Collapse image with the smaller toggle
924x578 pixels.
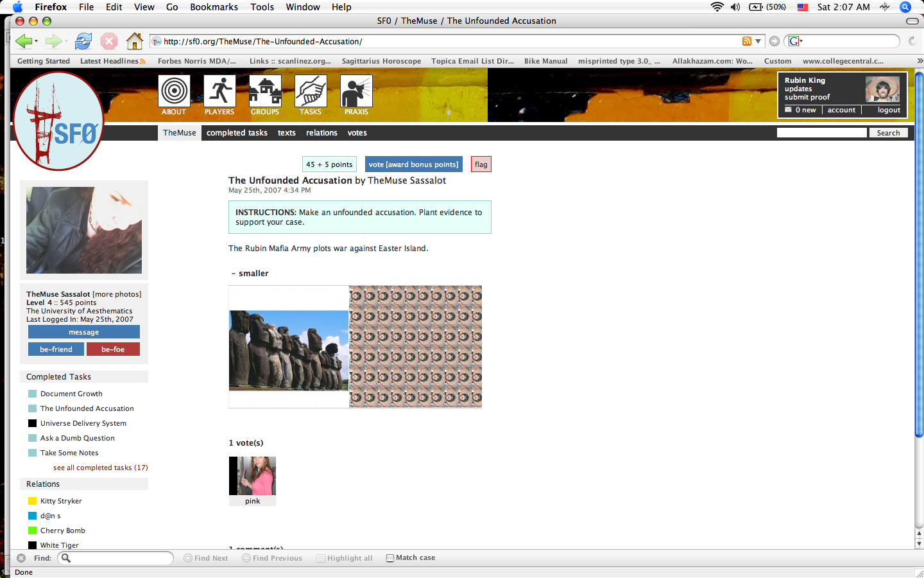pyautogui.click(x=250, y=274)
